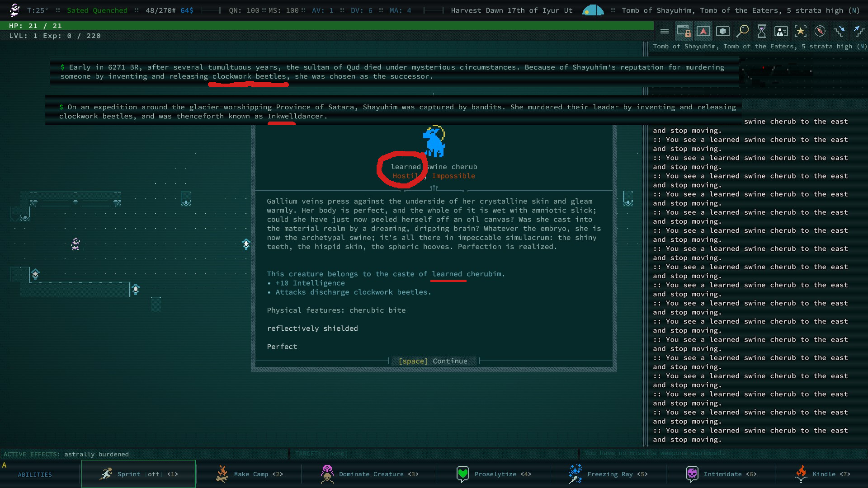This screenshot has width=868, height=488.
Task: Toggle the red arrow minimap button
Action: pyautogui.click(x=703, y=31)
